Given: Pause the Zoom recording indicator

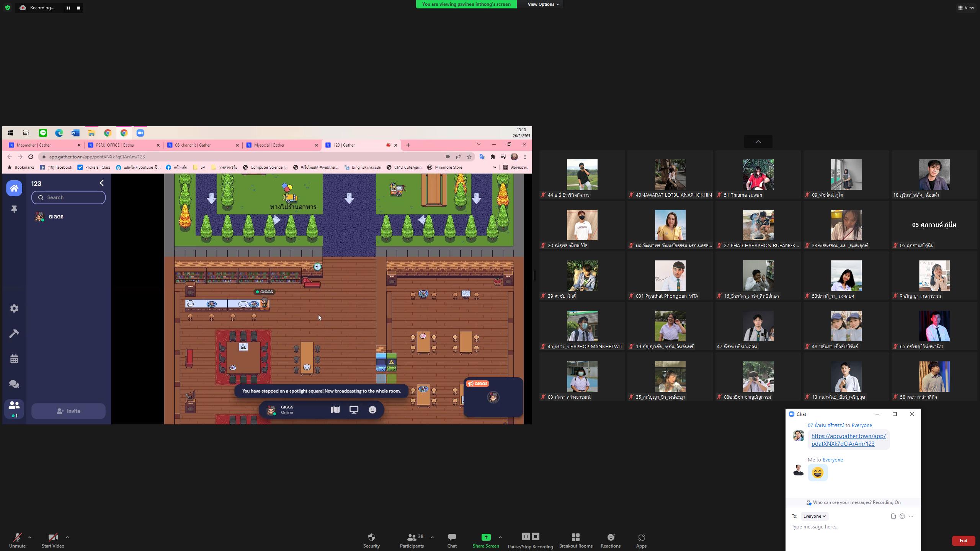Looking at the screenshot, I should [68, 8].
